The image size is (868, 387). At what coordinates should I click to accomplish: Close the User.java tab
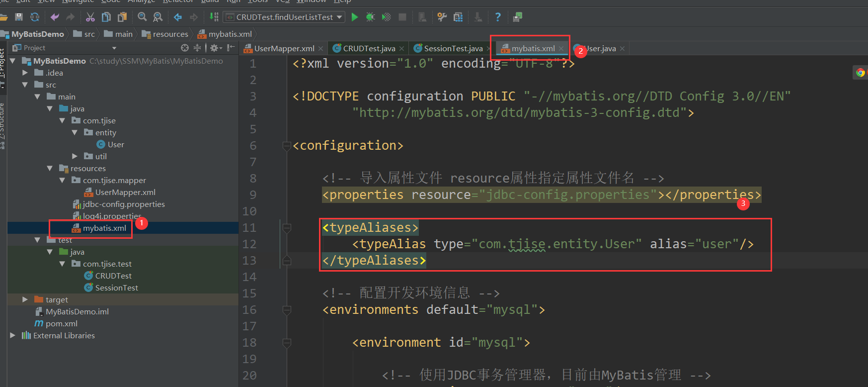[x=622, y=48]
